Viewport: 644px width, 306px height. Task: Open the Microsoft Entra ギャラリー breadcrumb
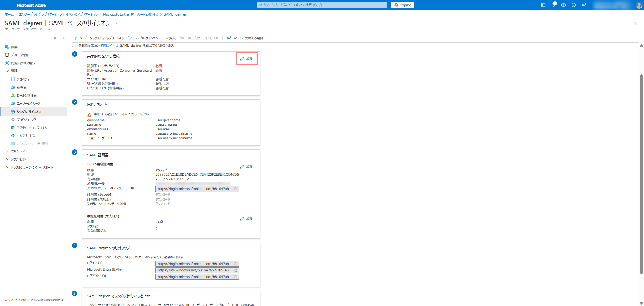point(130,14)
